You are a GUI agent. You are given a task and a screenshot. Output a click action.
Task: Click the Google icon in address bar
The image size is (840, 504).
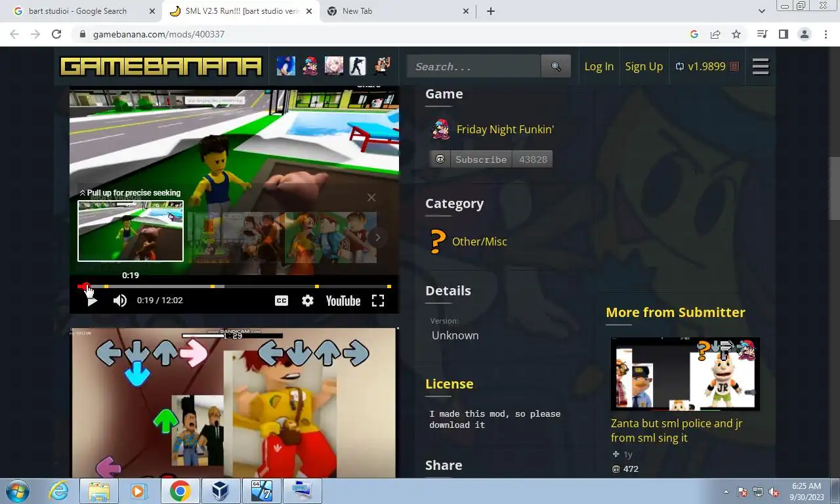pos(694,34)
